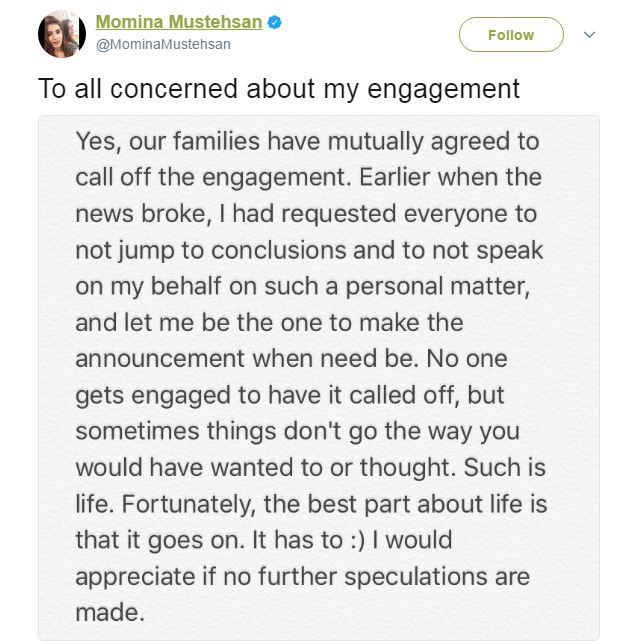The height and width of the screenshot is (644, 637).
Task: Click the line 'not jump to conclusions'
Action: coord(309,251)
